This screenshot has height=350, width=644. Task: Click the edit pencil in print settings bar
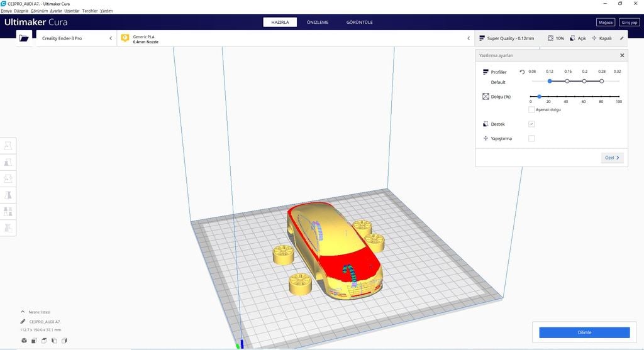coord(622,38)
